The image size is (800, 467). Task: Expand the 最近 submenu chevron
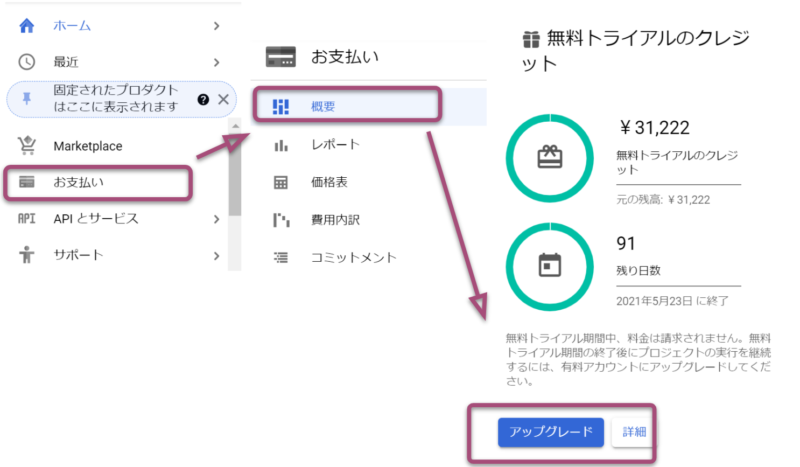pyautogui.click(x=217, y=62)
